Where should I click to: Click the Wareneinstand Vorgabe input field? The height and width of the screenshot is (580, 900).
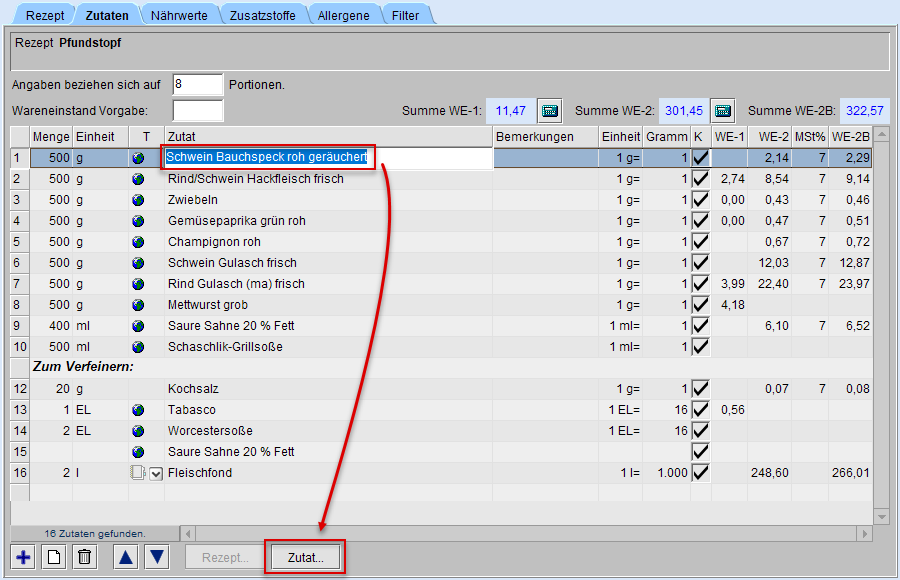coord(197,110)
